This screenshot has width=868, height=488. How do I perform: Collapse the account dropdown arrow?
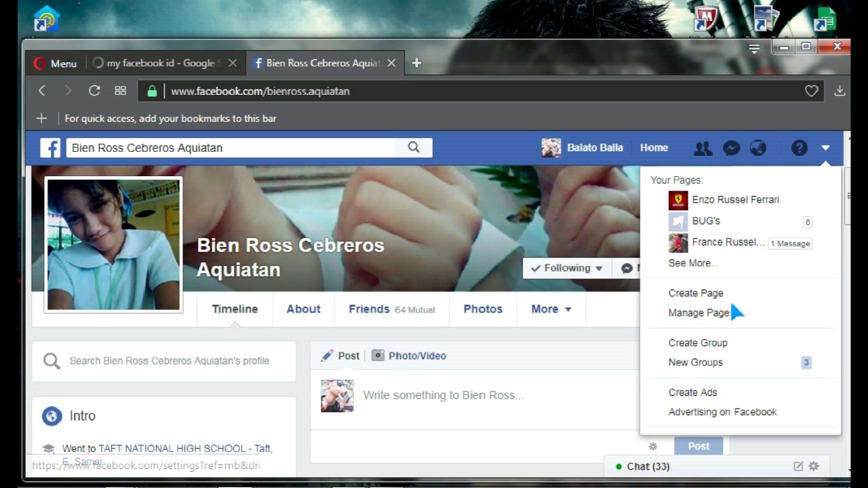825,148
